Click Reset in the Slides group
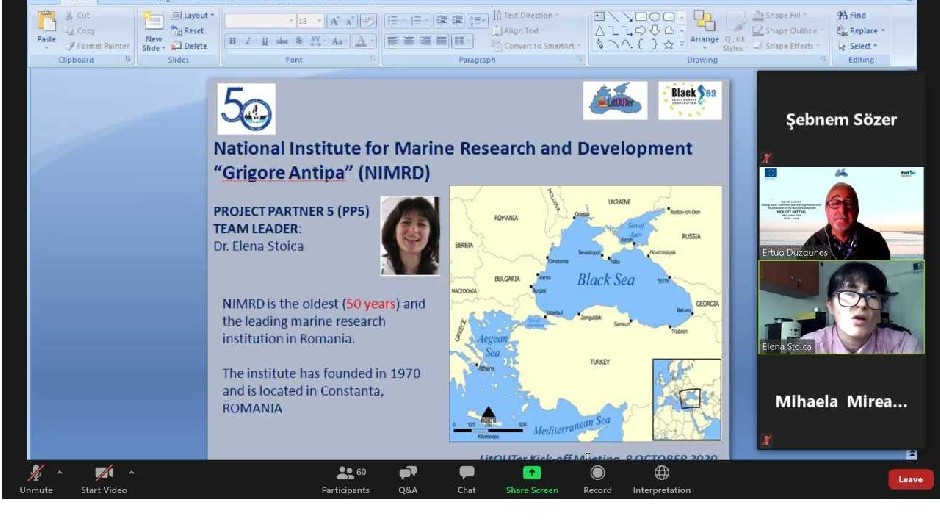The height and width of the screenshot is (529, 940). coord(188,31)
